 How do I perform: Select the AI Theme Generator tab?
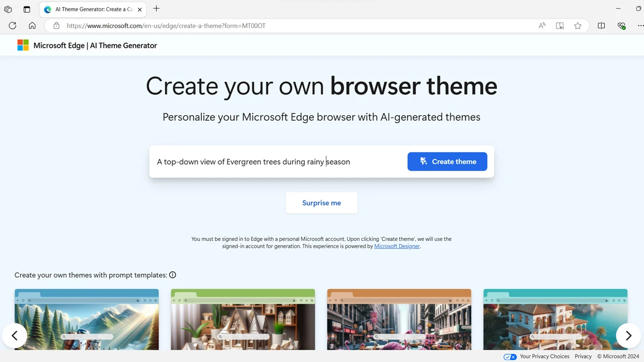(92, 10)
